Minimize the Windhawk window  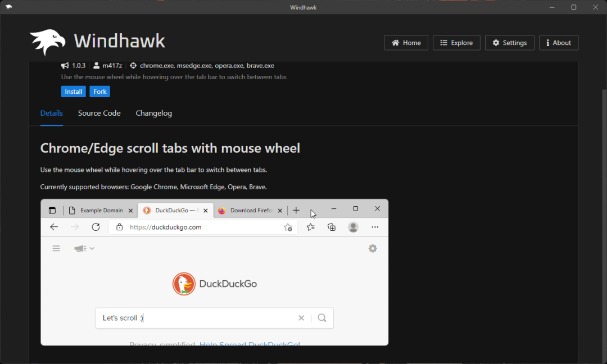click(x=552, y=7)
